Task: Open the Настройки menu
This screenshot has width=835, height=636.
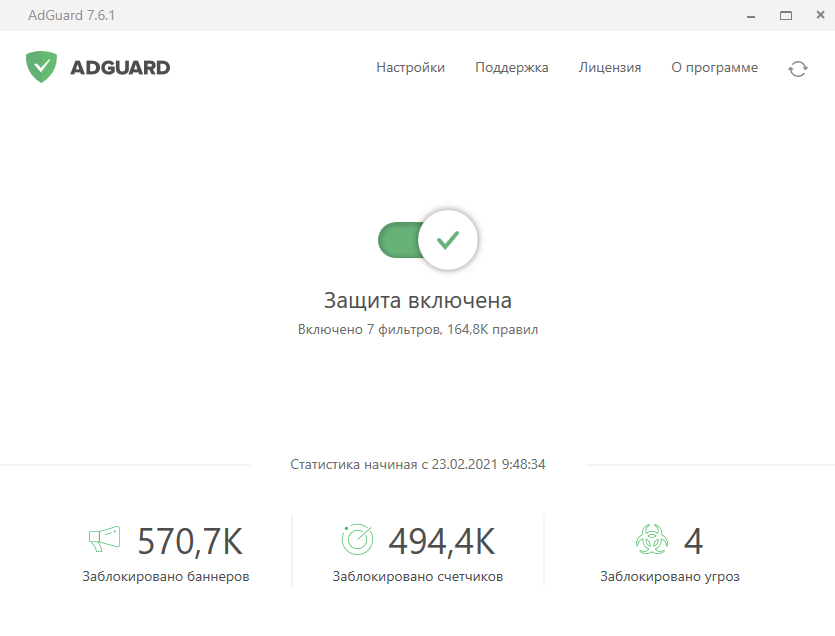Action: click(410, 68)
